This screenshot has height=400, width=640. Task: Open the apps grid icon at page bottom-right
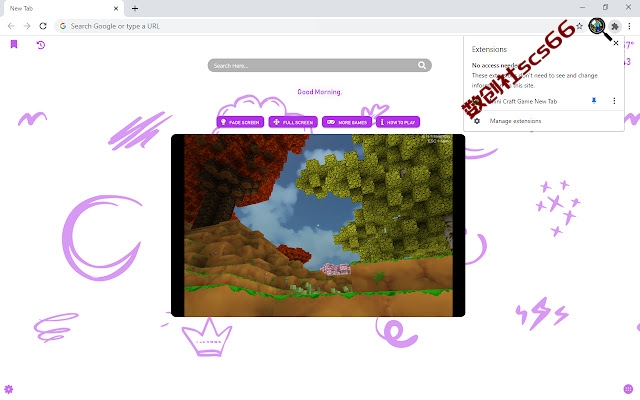(x=629, y=389)
